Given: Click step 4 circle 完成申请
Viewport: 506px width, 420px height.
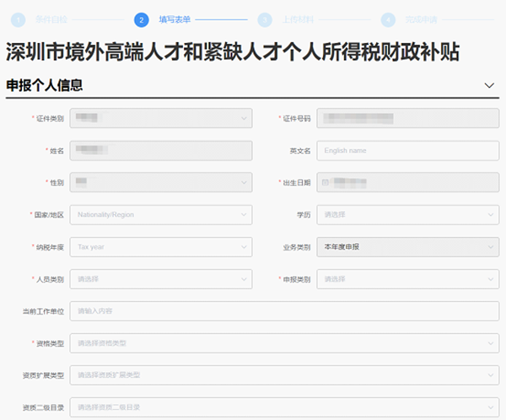Looking at the screenshot, I should (388, 20).
